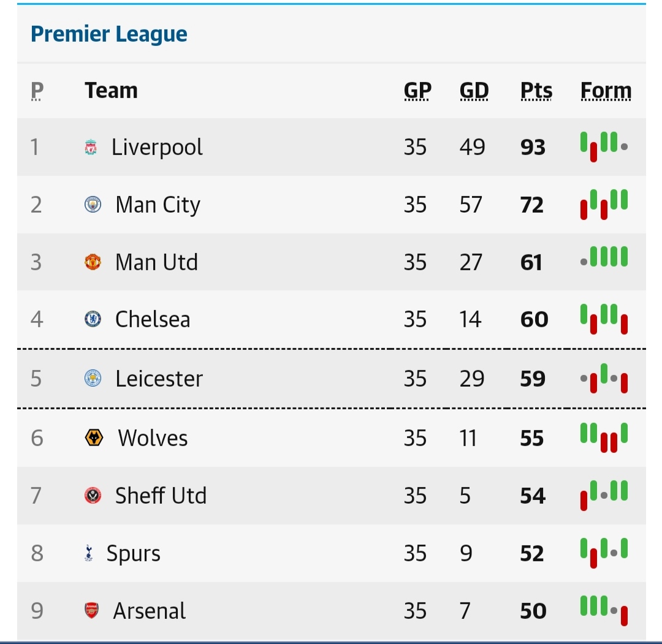Click the Pts column header

536,90
